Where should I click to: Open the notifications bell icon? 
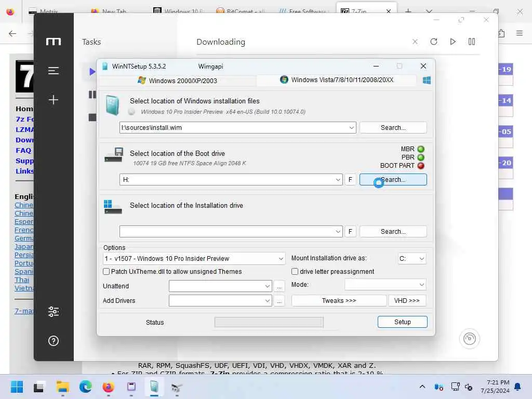point(517,387)
